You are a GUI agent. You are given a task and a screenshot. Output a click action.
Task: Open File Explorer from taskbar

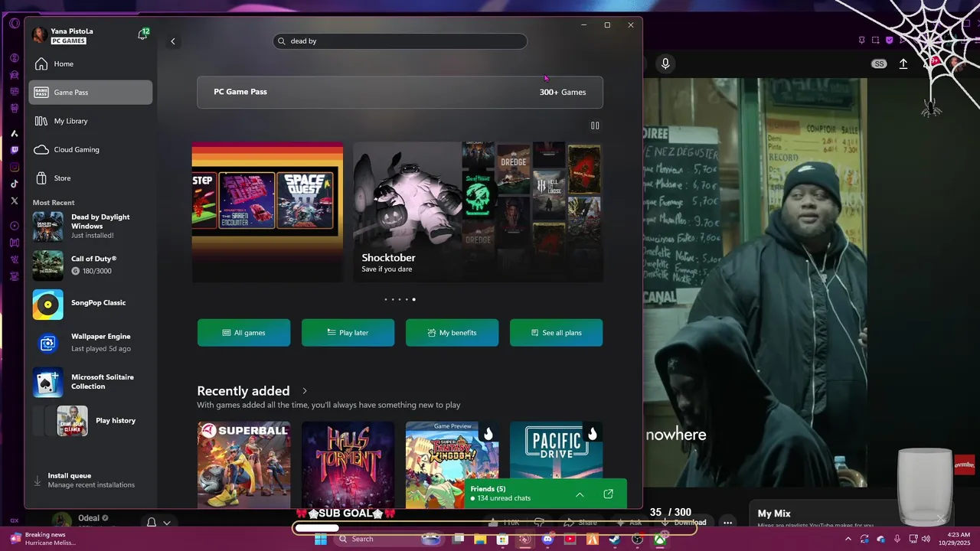480,540
